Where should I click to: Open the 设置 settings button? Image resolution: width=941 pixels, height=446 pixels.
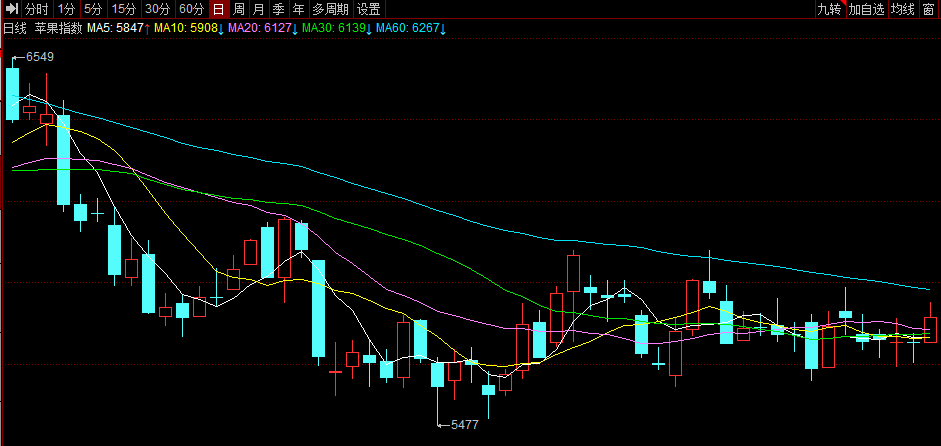pos(368,8)
